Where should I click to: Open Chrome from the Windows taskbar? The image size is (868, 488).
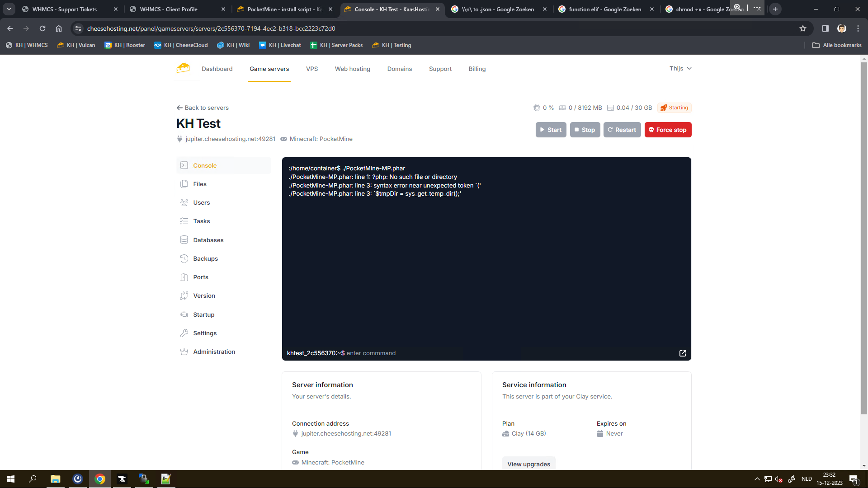coord(100,479)
